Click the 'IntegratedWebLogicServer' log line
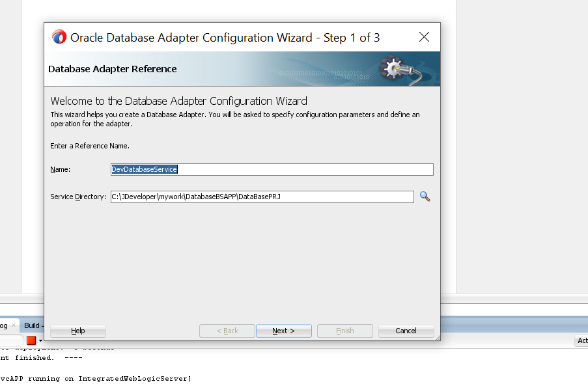This screenshot has width=588, height=384. [x=96, y=378]
